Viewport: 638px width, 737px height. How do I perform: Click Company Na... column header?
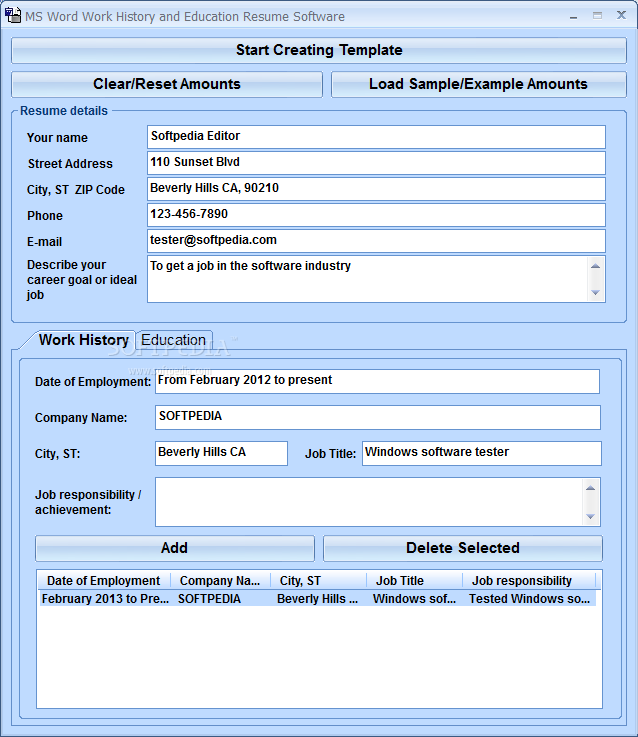pos(220,580)
